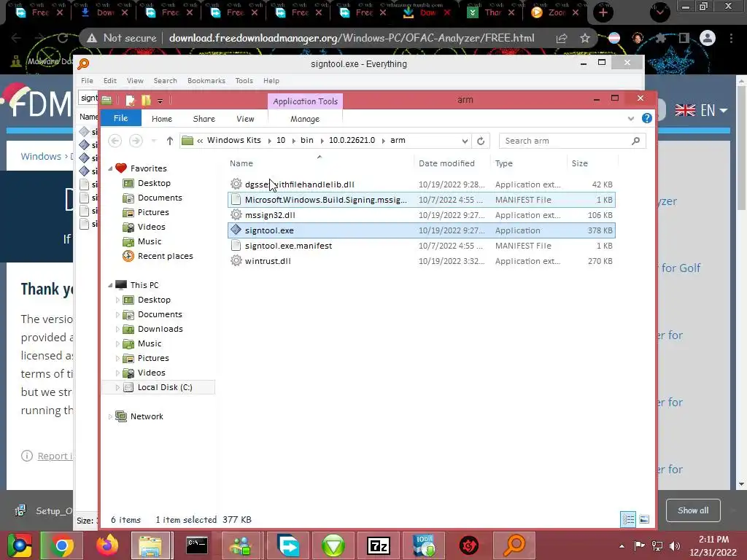Collapse the Favorites tree group

[x=111, y=168]
